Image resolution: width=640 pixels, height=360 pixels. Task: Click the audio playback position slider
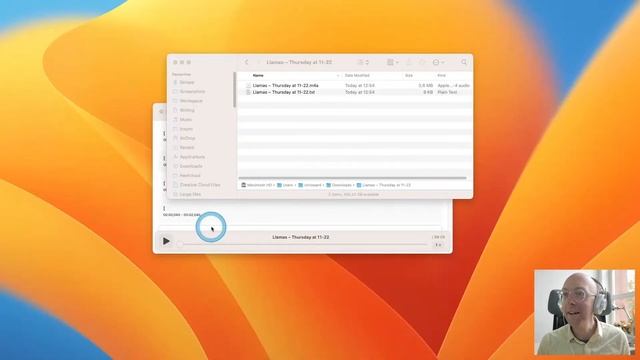303,244
